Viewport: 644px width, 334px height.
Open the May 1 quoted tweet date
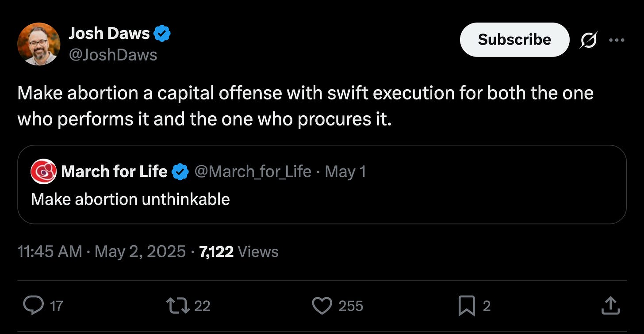[x=345, y=172]
